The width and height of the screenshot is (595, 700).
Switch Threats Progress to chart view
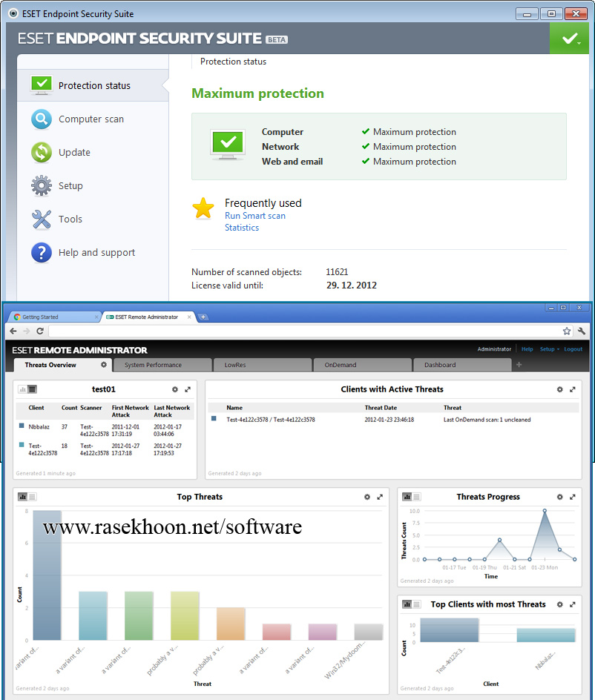[x=407, y=497]
